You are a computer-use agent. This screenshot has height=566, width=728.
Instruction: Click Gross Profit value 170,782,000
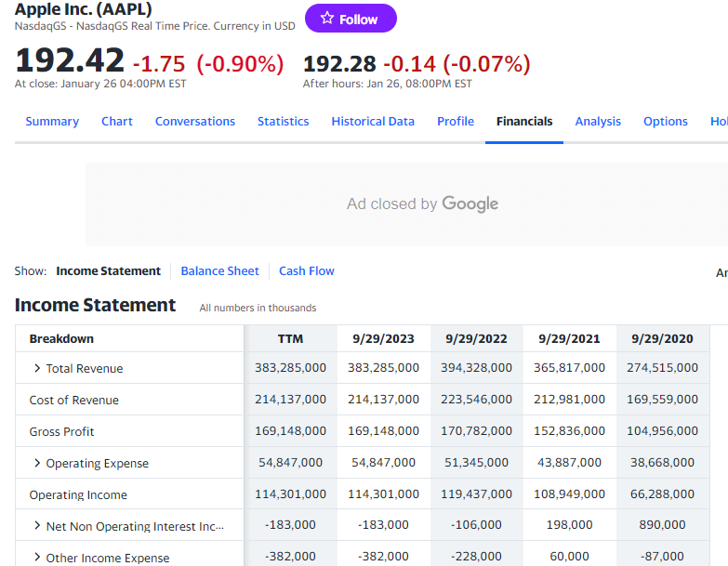(x=476, y=430)
